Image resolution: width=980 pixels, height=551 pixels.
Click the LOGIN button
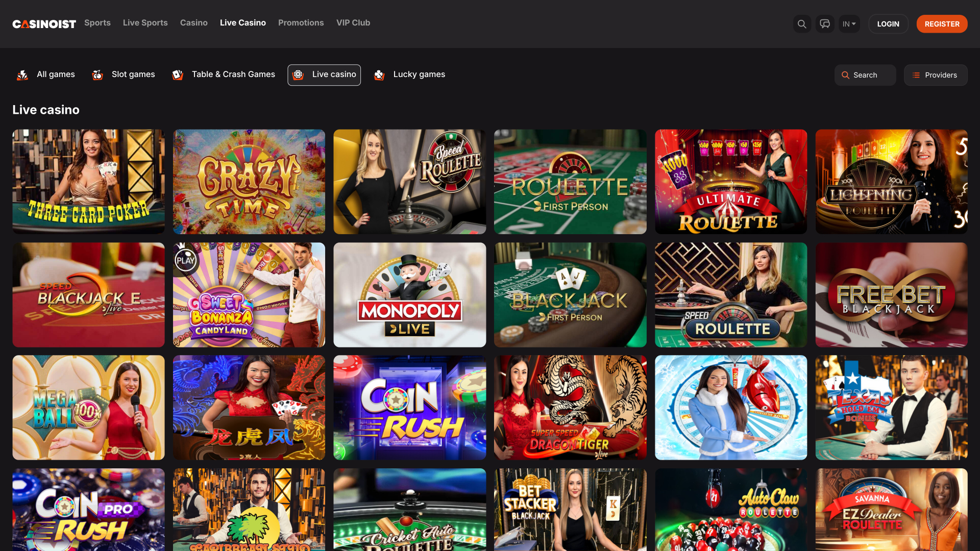click(888, 23)
